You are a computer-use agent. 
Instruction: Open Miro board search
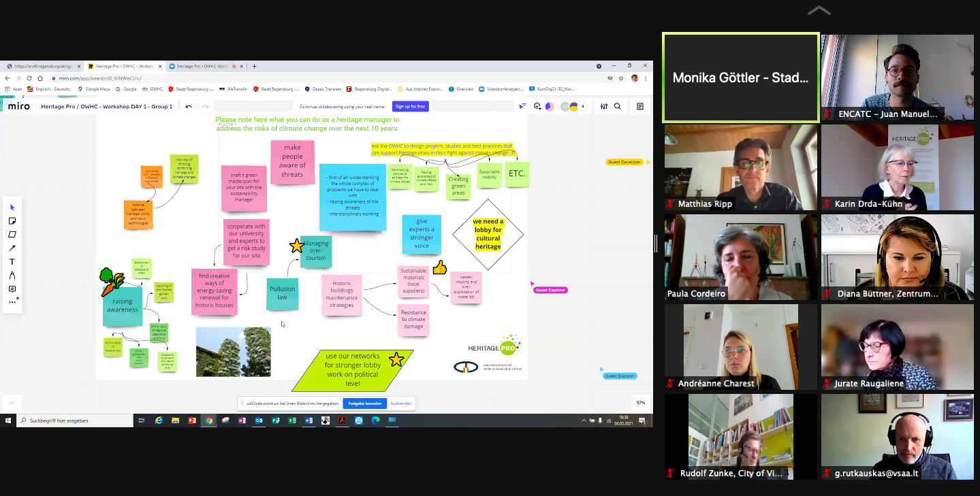(618, 106)
